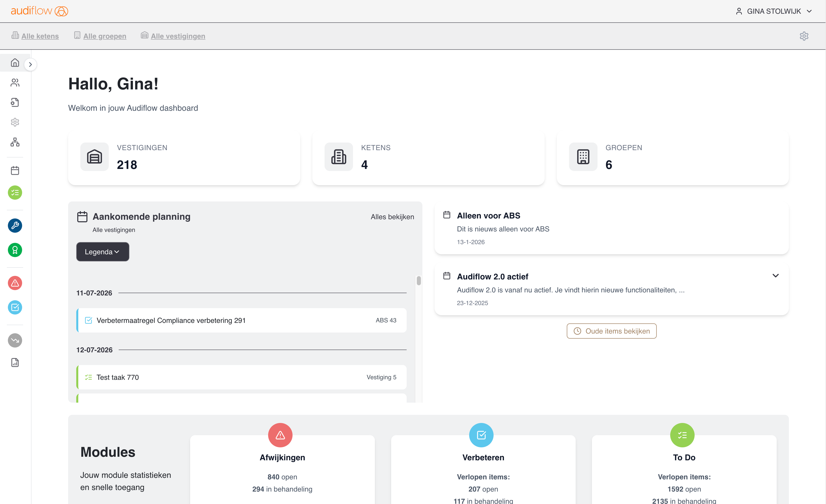Click the red Afwijkingen module icon
Viewport: 826px width, 504px height.
tap(280, 435)
